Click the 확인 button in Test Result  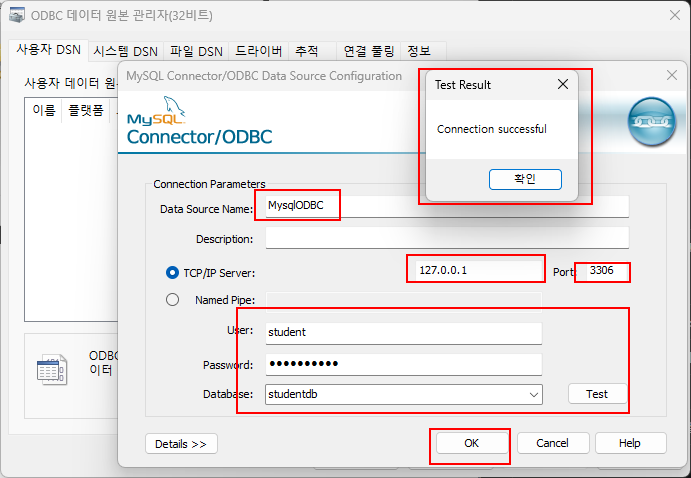tap(525, 179)
